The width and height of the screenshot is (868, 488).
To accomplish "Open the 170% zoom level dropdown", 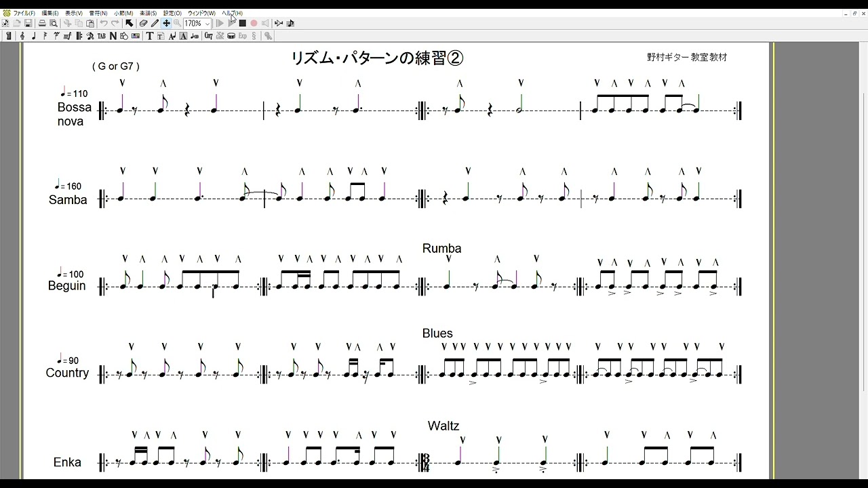I will point(197,23).
